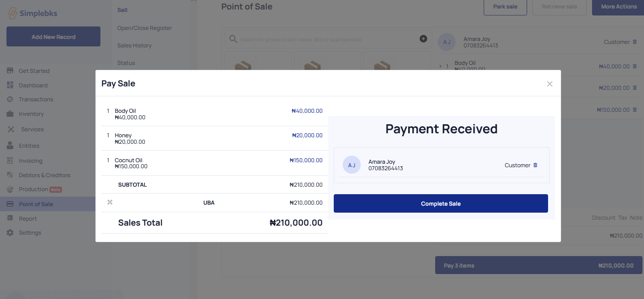Click the add product plus icon in the search bar
The width and height of the screenshot is (644, 299).
(423, 39)
